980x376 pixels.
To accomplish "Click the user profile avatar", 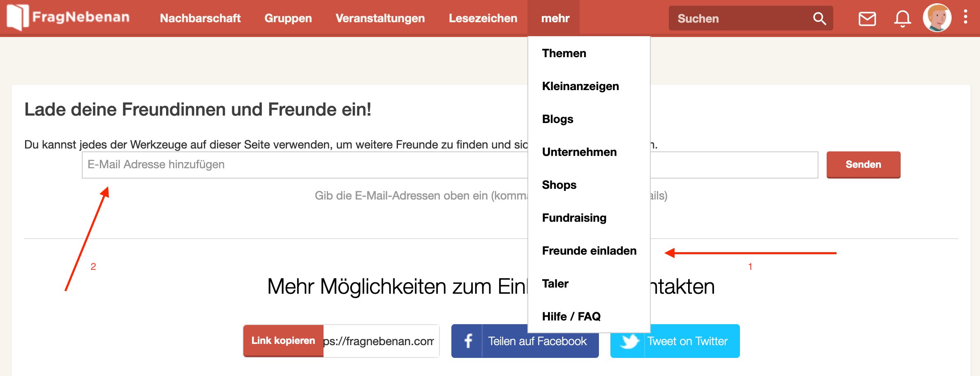I will point(937,18).
